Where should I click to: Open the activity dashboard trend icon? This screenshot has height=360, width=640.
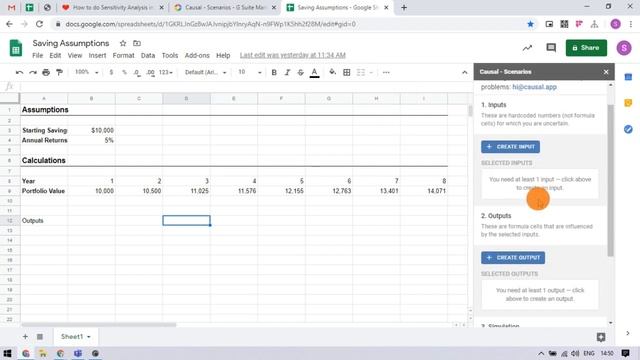point(527,48)
